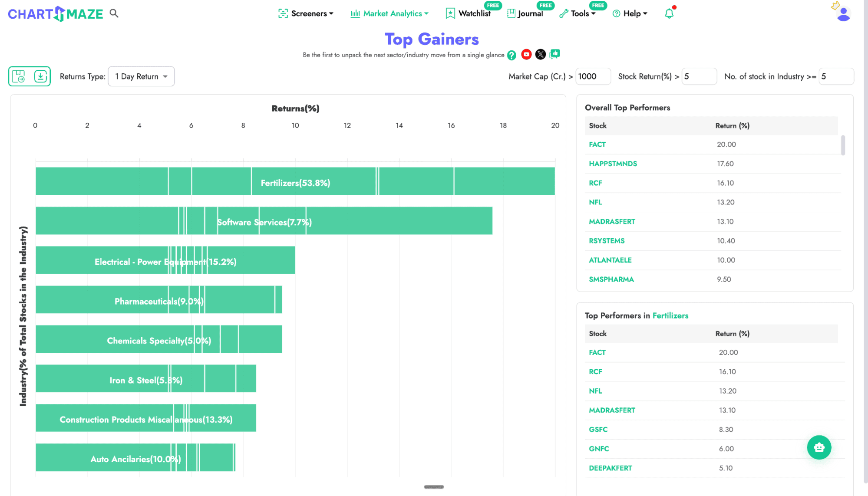
Task: Click the Market Cap input field
Action: pos(593,76)
